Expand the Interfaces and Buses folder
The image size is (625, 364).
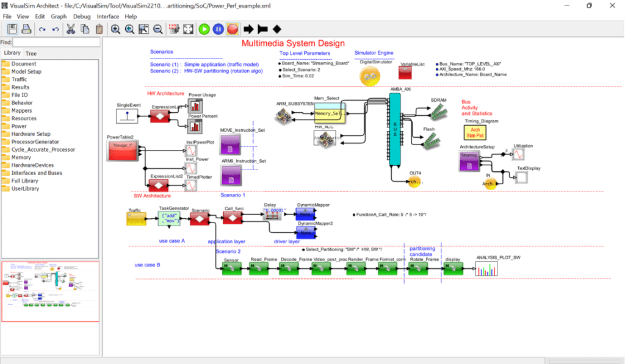(x=36, y=173)
